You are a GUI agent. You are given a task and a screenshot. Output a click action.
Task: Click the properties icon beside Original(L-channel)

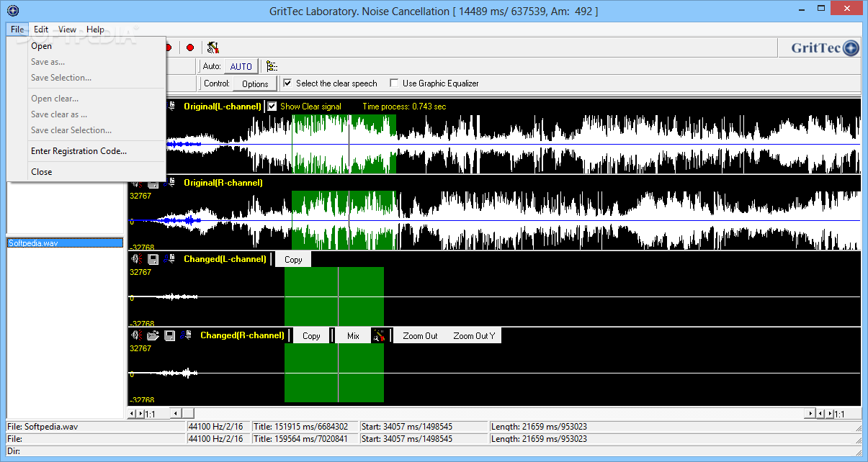[171, 106]
